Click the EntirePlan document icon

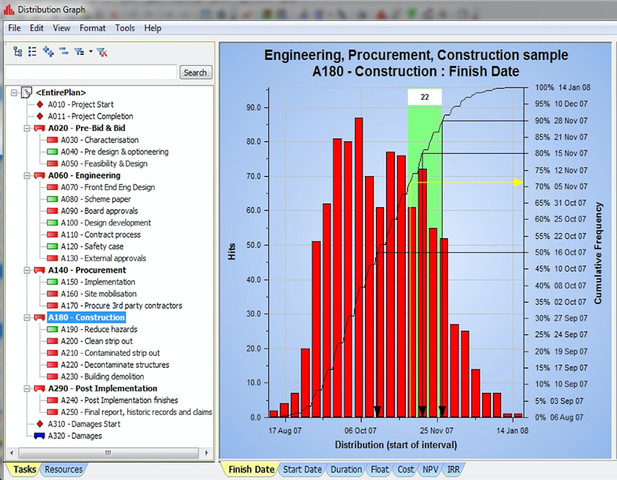(26, 92)
